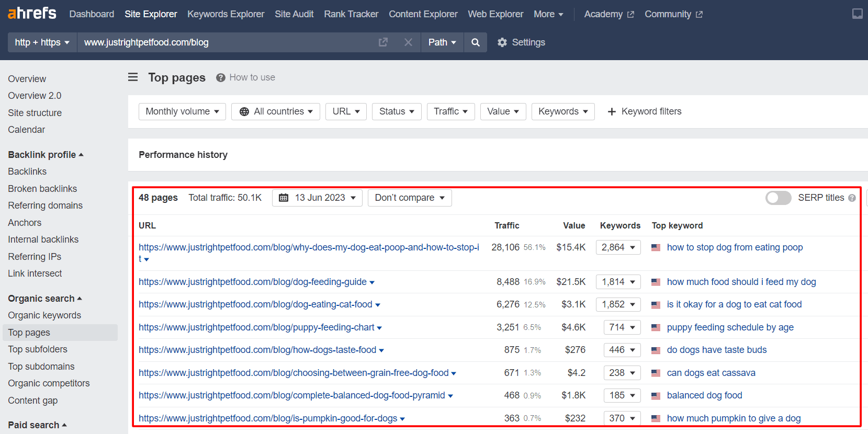Click US flag beside 'puppy feeding schedule by age'
The width and height of the screenshot is (868, 434).
pos(656,327)
